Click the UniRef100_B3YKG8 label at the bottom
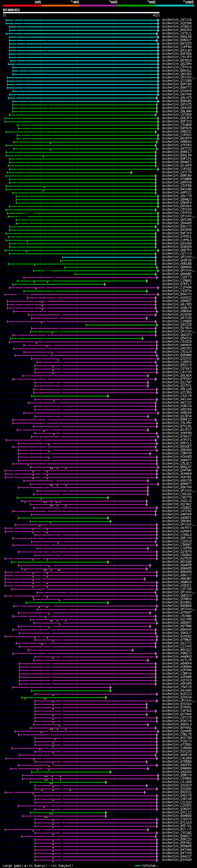This screenshot has height=868, width=197. click(x=177, y=860)
